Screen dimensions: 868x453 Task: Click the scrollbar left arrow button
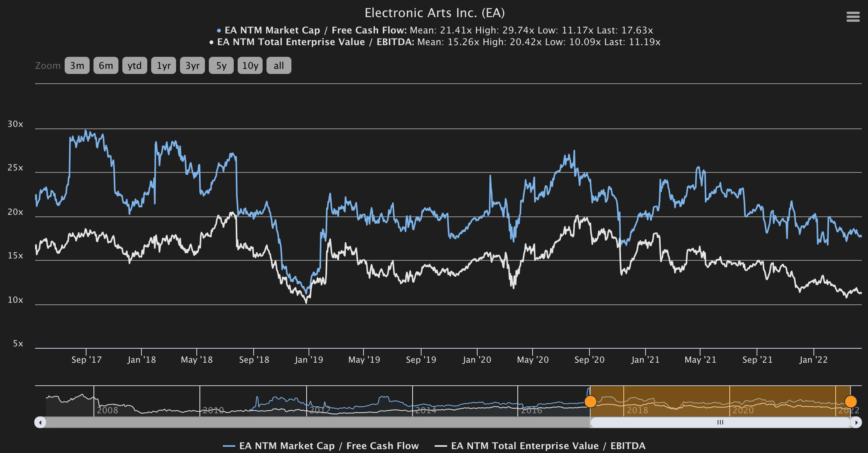click(40, 422)
